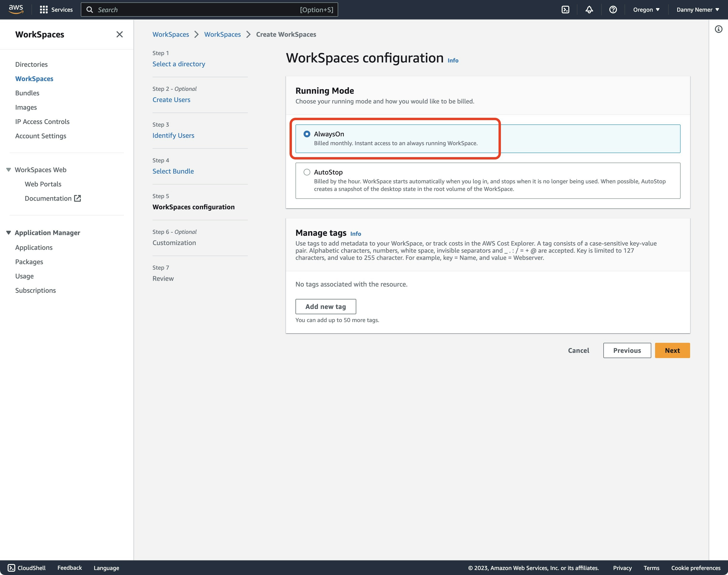The image size is (728, 575).
Task: Open Web Portals
Action: point(43,184)
